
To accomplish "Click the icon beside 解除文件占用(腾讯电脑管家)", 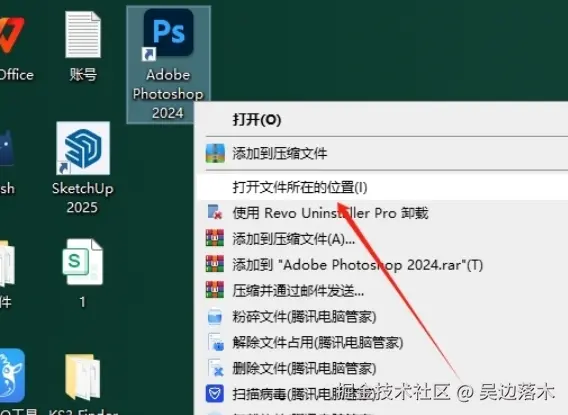I will (x=216, y=342).
